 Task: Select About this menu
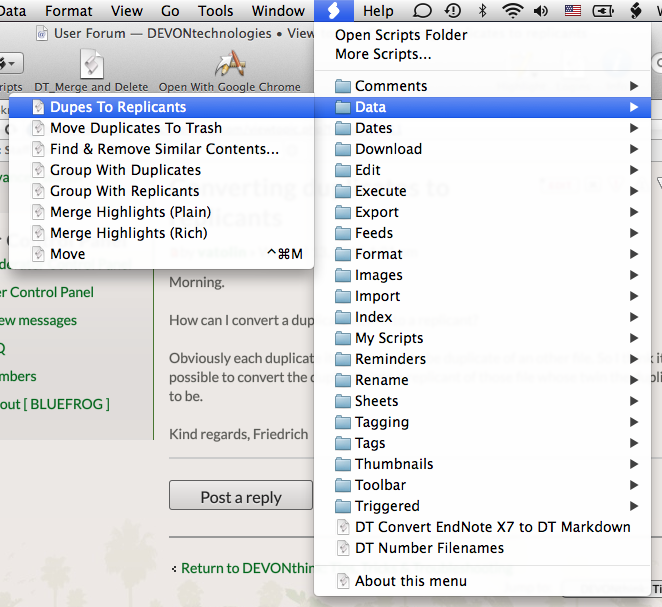[483, 581]
